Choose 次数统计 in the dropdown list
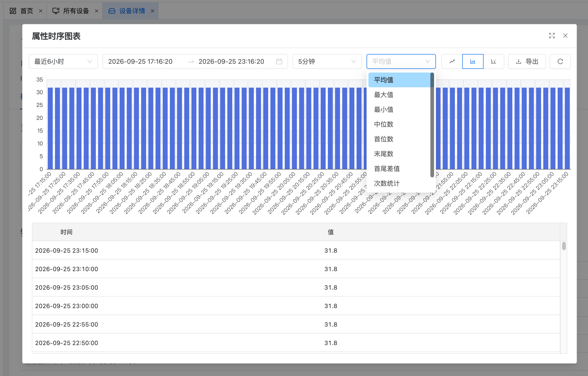The image size is (588, 376). pos(400,183)
